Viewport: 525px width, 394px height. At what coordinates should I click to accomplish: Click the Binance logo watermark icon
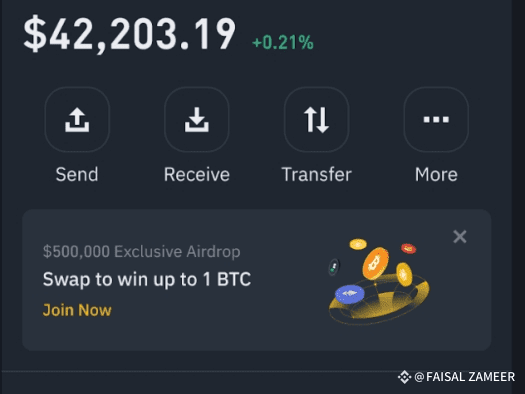tap(404, 377)
